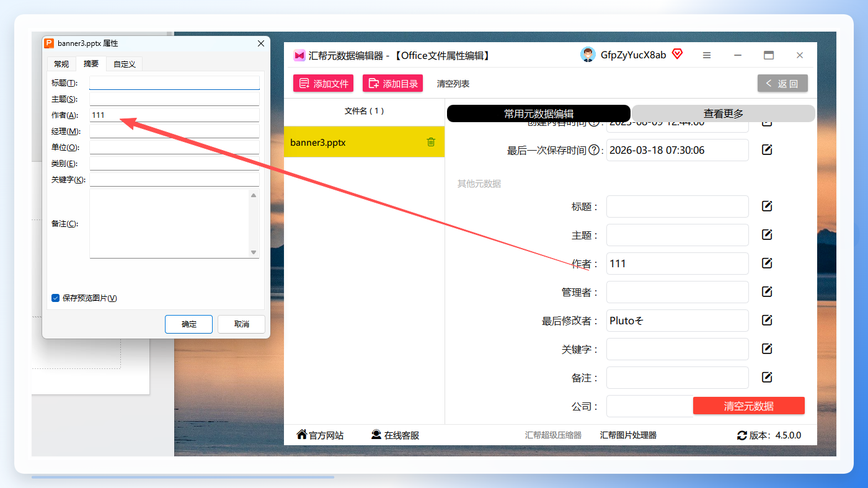Open the hamburger menu icon
Image resolution: width=868 pixels, height=488 pixels.
click(x=707, y=55)
